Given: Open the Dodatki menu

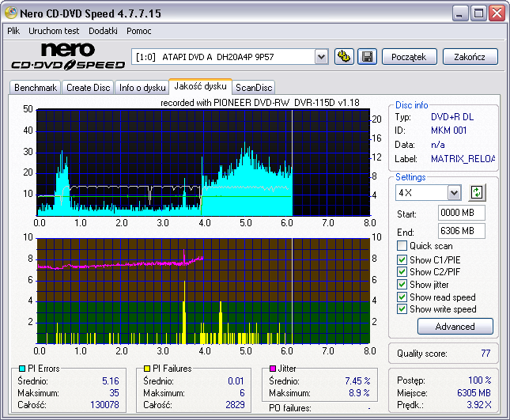Looking at the screenshot, I should click(103, 31).
